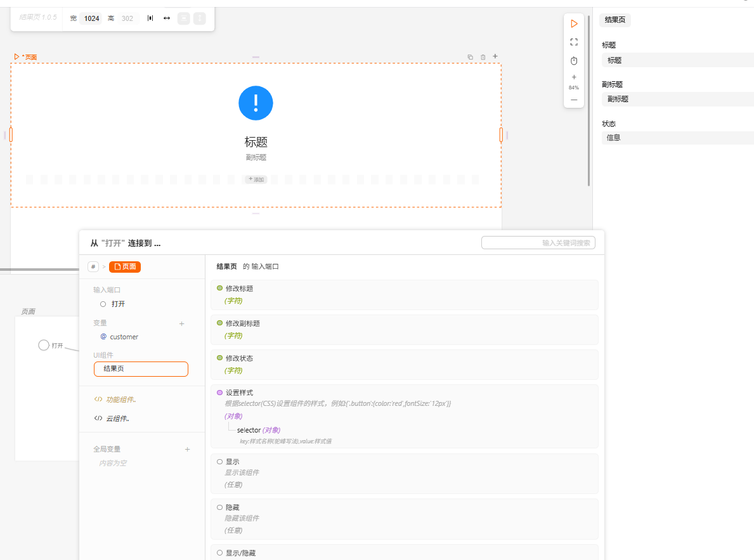754x560 pixels.
Task: Click the 添加 button inside the result page
Action: tap(256, 179)
